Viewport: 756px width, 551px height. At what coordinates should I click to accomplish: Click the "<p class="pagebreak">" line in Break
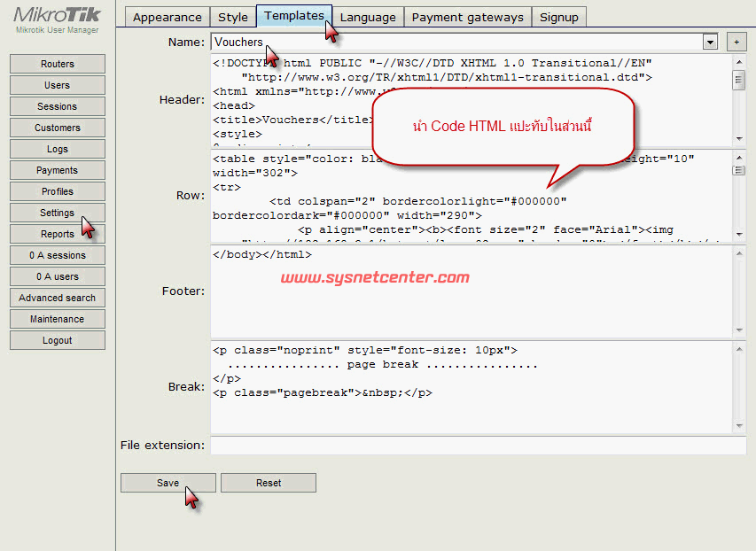pyautogui.click(x=323, y=392)
